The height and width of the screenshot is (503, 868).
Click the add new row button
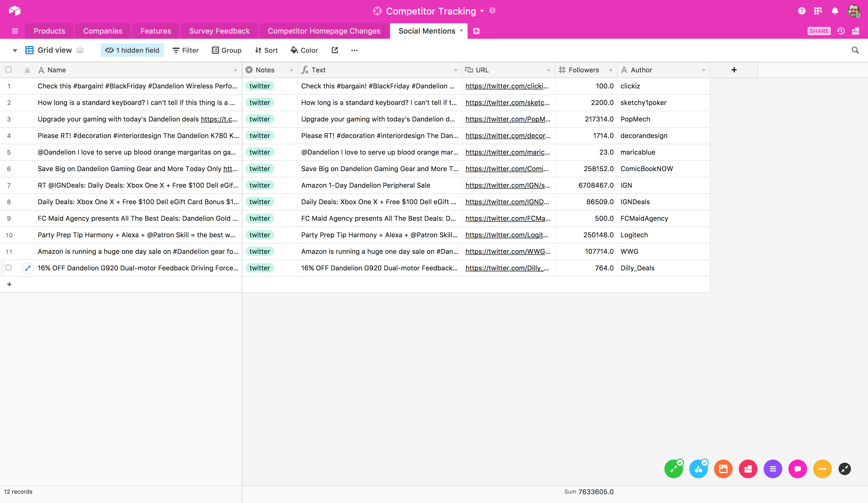(x=9, y=284)
